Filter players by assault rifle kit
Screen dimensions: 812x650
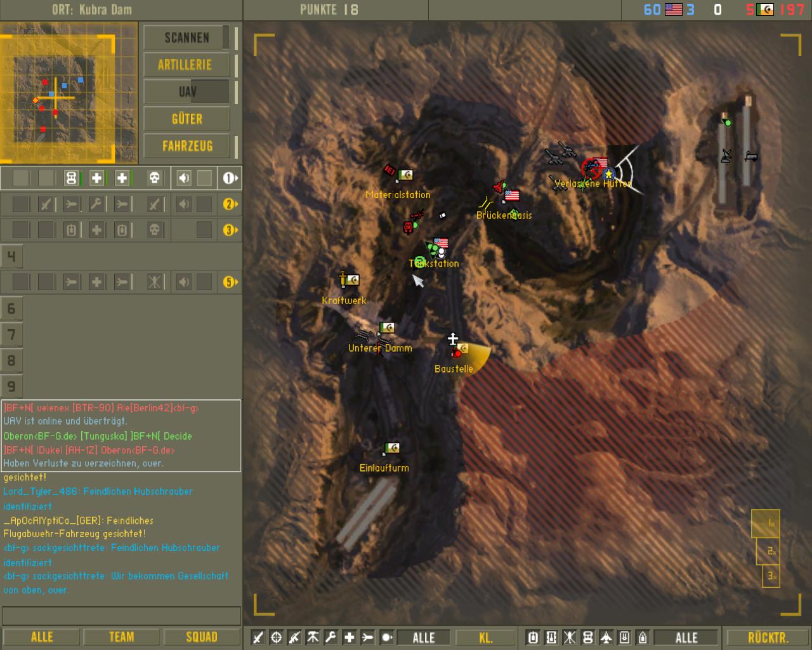click(x=294, y=637)
